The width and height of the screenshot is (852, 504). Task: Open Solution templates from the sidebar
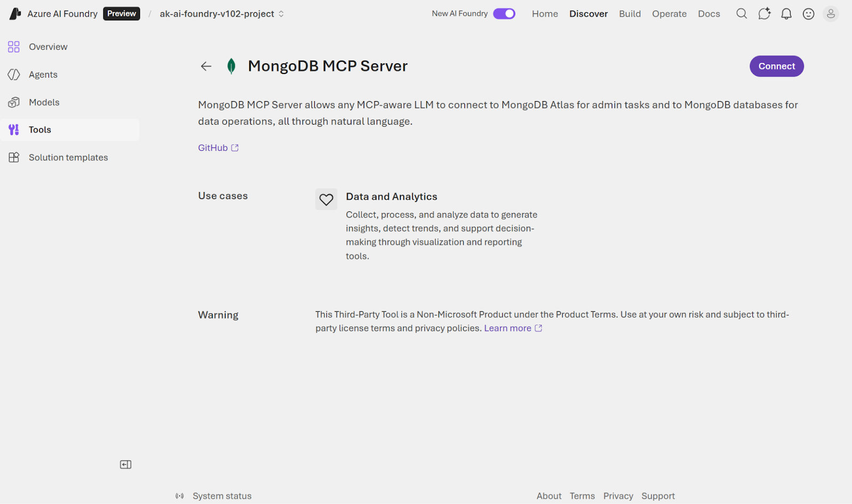pyautogui.click(x=68, y=157)
